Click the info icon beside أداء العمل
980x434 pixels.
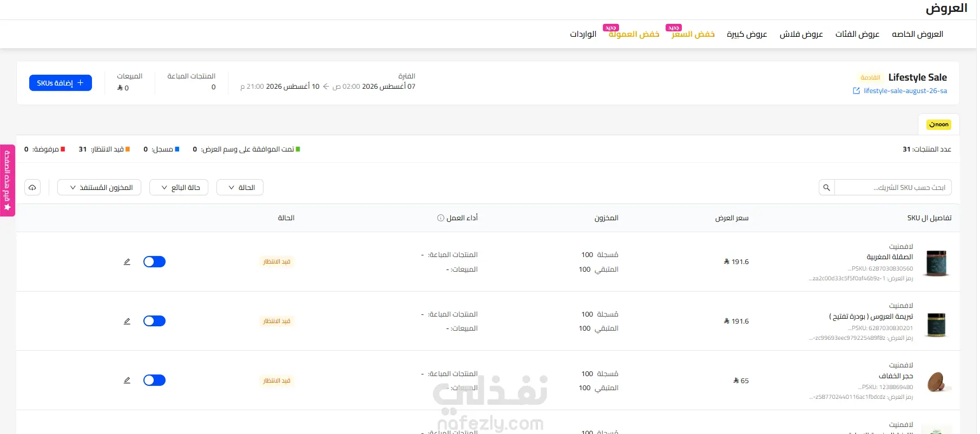pos(440,218)
